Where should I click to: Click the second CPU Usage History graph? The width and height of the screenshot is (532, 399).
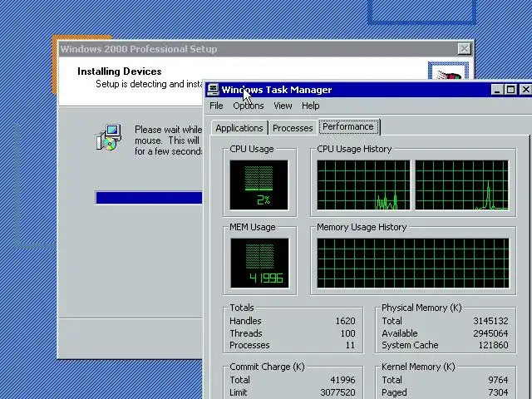(462, 185)
